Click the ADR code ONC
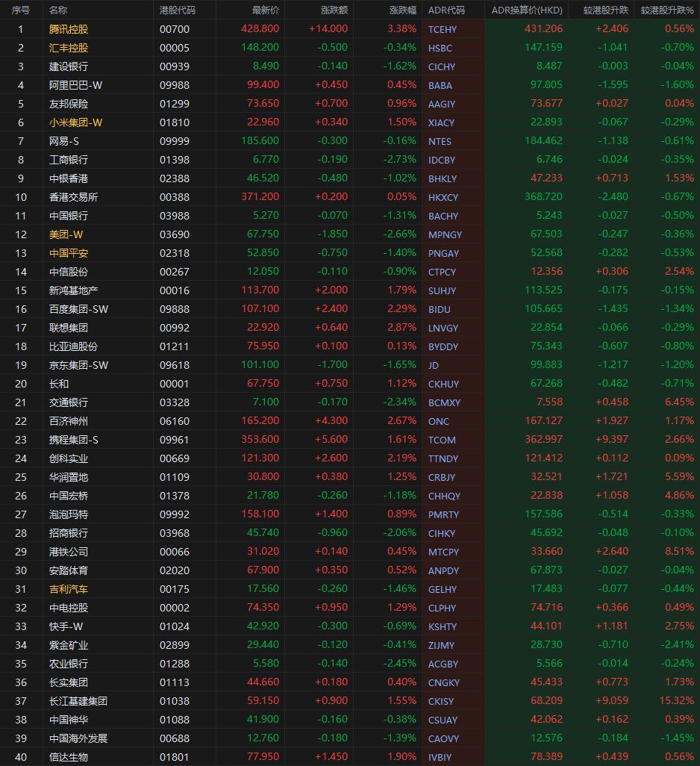Viewport: 700px width, 766px height. point(438,421)
